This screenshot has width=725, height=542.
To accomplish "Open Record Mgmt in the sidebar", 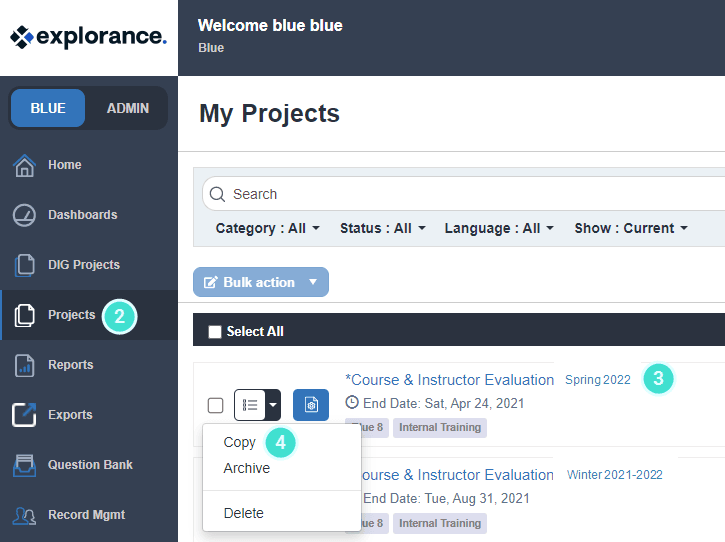I will coord(86,514).
